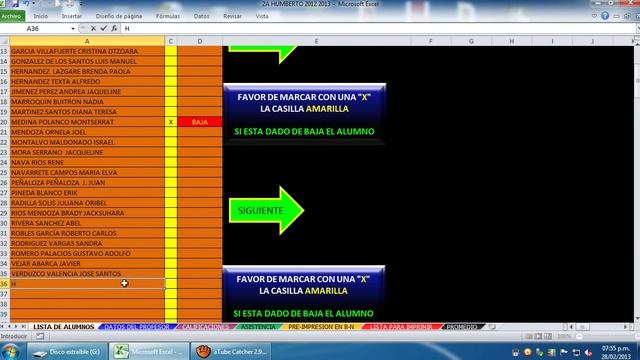The height and width of the screenshot is (360, 640).
Task: Open the Fórmulas ribbon tab
Action: tap(168, 16)
